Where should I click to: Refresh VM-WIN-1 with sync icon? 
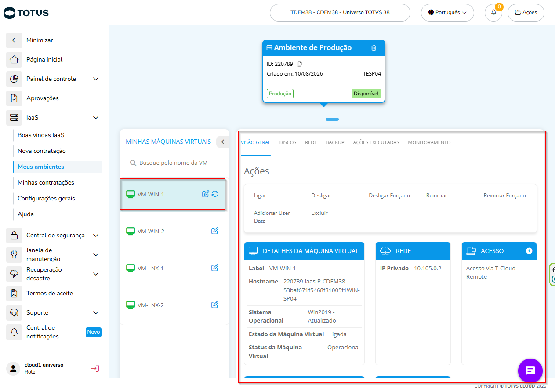coord(215,194)
